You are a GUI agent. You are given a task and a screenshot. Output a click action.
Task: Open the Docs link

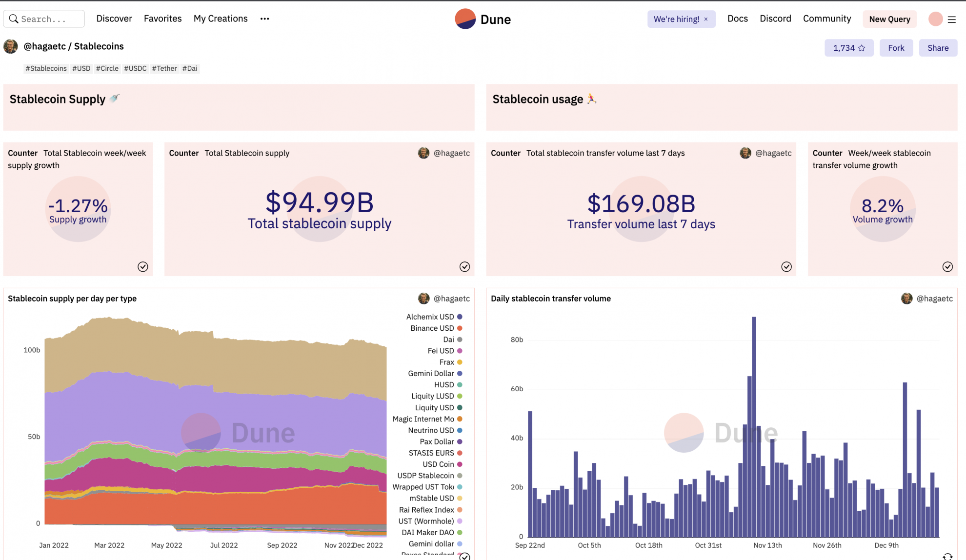click(738, 19)
